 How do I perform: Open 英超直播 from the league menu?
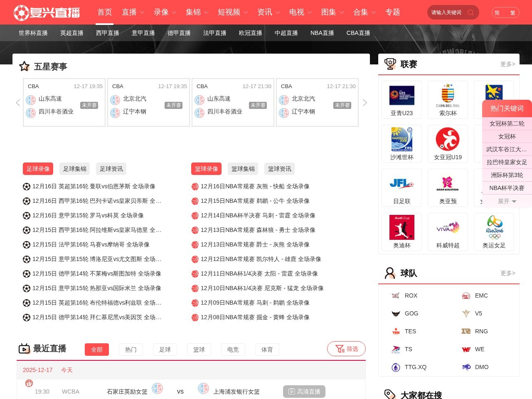click(71, 33)
